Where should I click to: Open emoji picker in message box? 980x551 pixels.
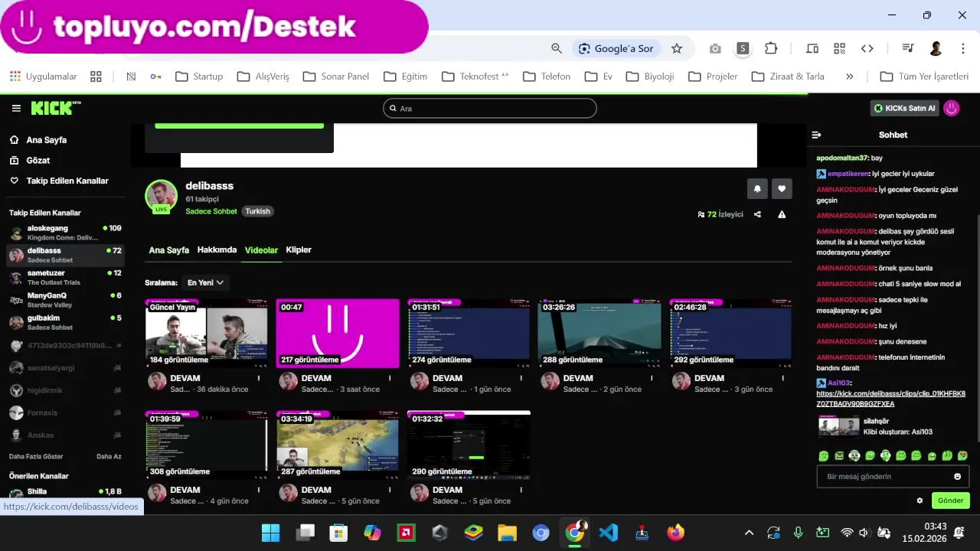(957, 476)
